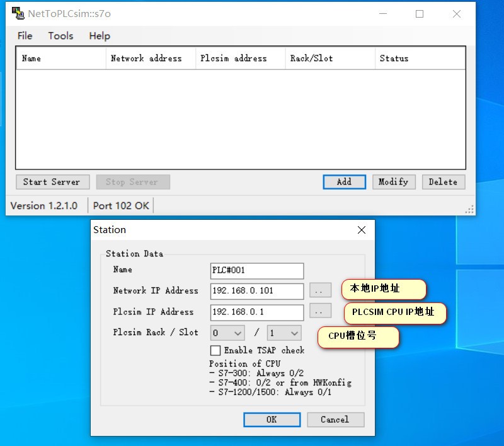Click the NetToPLCsim application icon in title bar

[18, 13]
